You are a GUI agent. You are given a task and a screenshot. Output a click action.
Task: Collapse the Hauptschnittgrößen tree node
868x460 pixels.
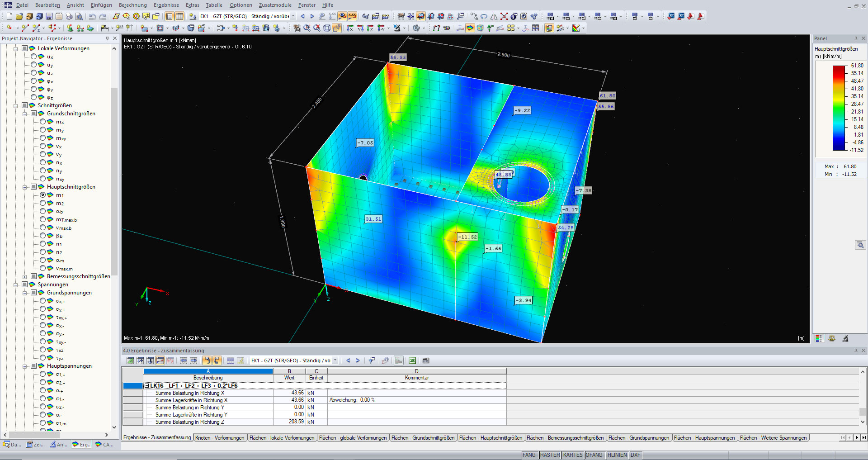[x=25, y=187]
